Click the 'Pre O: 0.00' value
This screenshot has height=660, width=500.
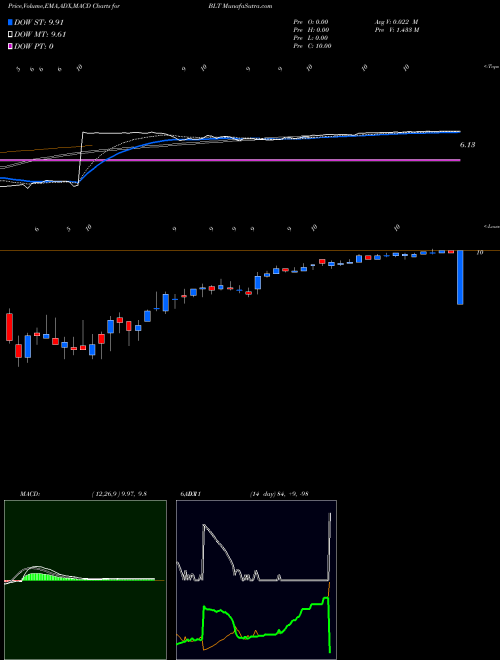pyautogui.click(x=311, y=22)
